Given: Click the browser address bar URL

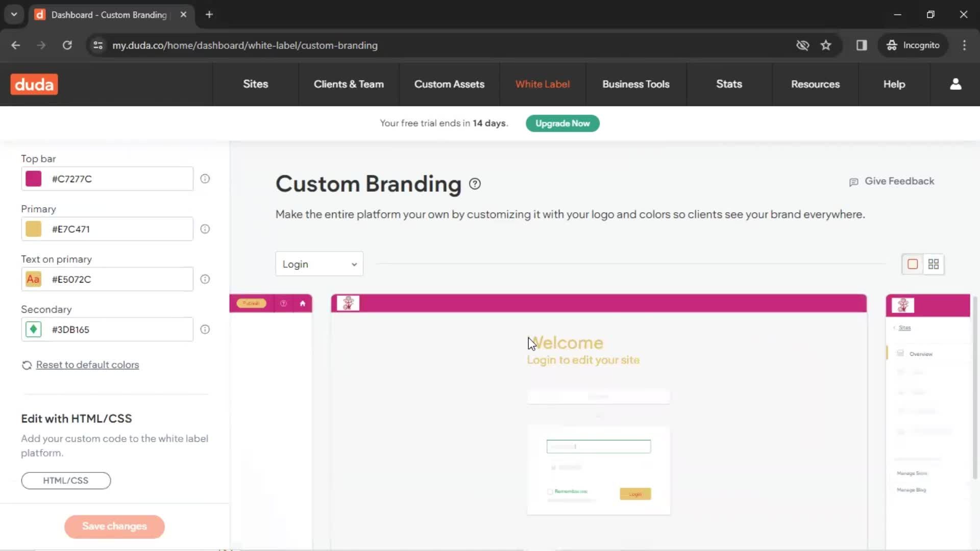Looking at the screenshot, I should tap(245, 45).
